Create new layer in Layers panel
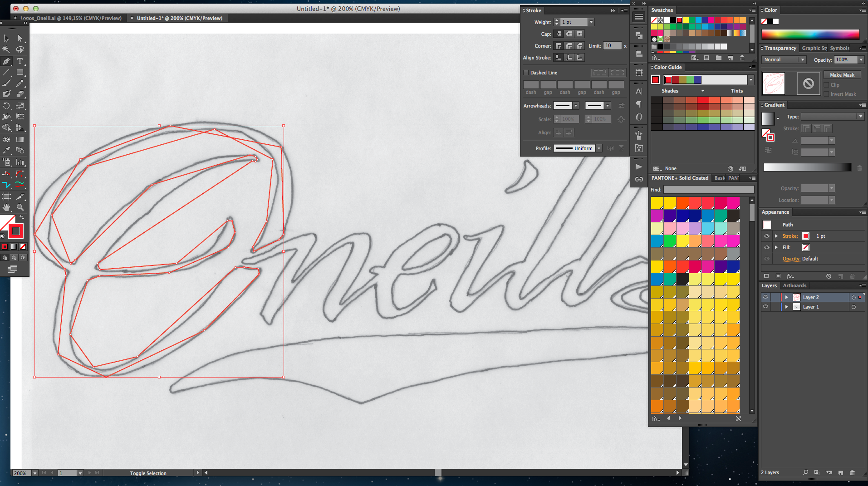 coord(840,473)
